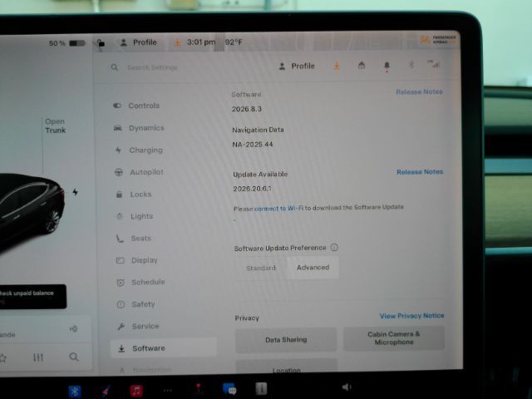Open Profile in the top status bar

coord(139,42)
